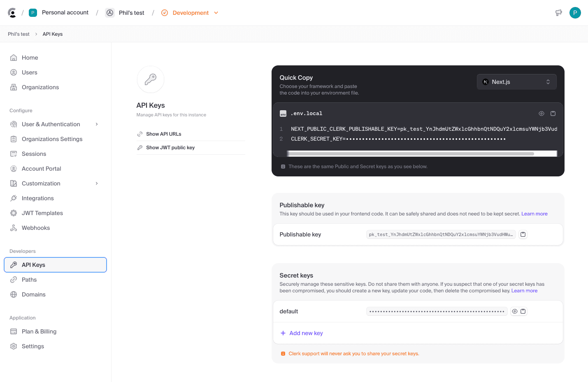Viewport: 588px width, 382px height.
Task: Open Webhooks from the sidebar
Action: (x=36, y=228)
